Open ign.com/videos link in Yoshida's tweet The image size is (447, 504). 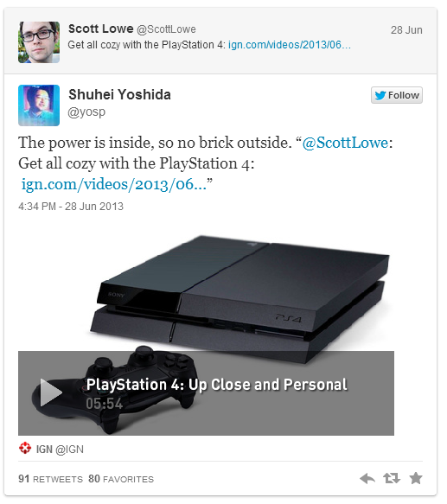(x=113, y=185)
